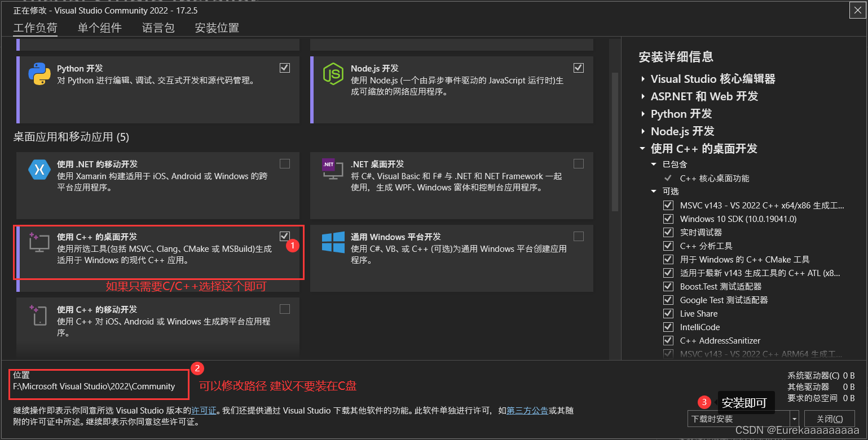The height and width of the screenshot is (440, 868).
Task: Toggle the Node.js 开发 workload checkbox
Action: [x=579, y=68]
